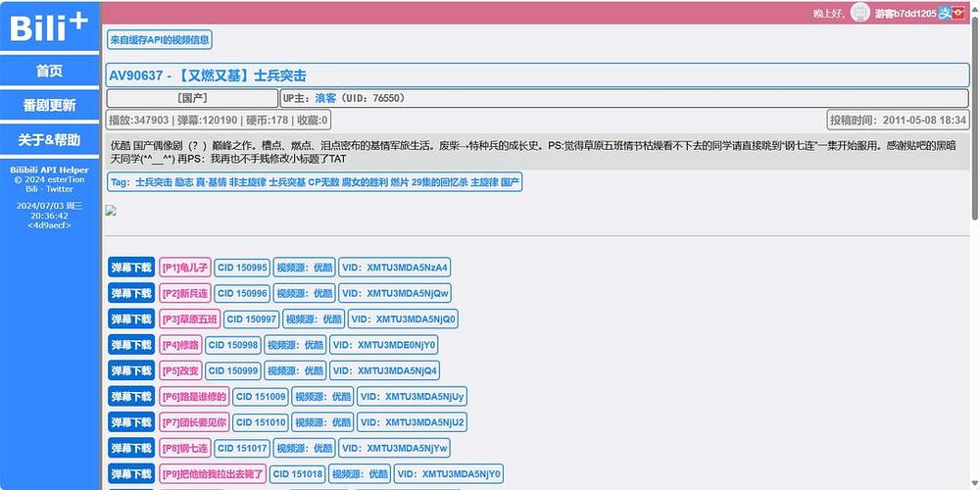
Task: Click username 游客b7dd1205
Action: point(905,13)
